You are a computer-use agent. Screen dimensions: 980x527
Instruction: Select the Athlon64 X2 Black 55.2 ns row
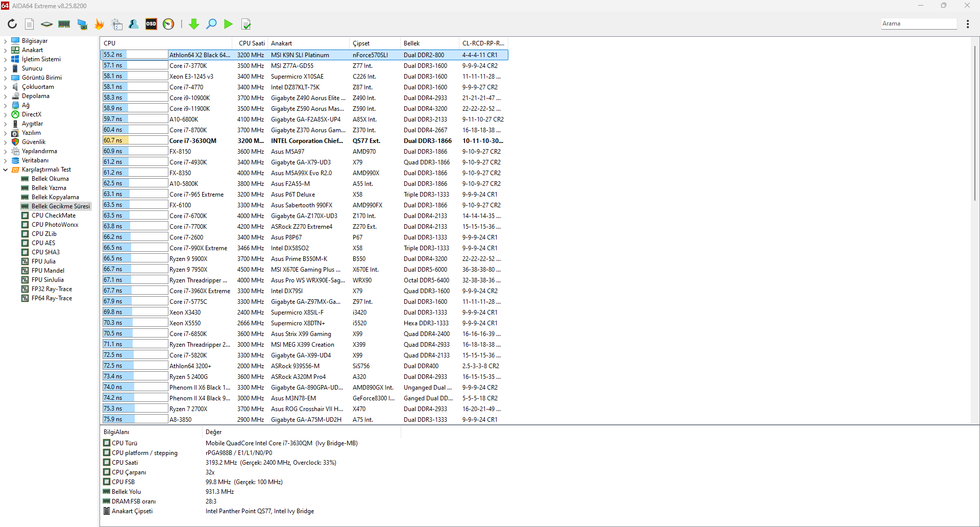(304, 55)
